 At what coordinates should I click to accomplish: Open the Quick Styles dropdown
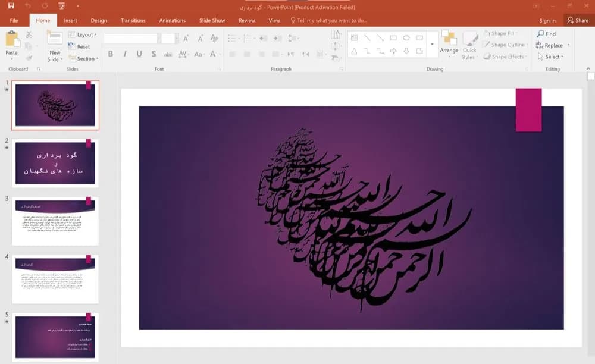tap(470, 45)
